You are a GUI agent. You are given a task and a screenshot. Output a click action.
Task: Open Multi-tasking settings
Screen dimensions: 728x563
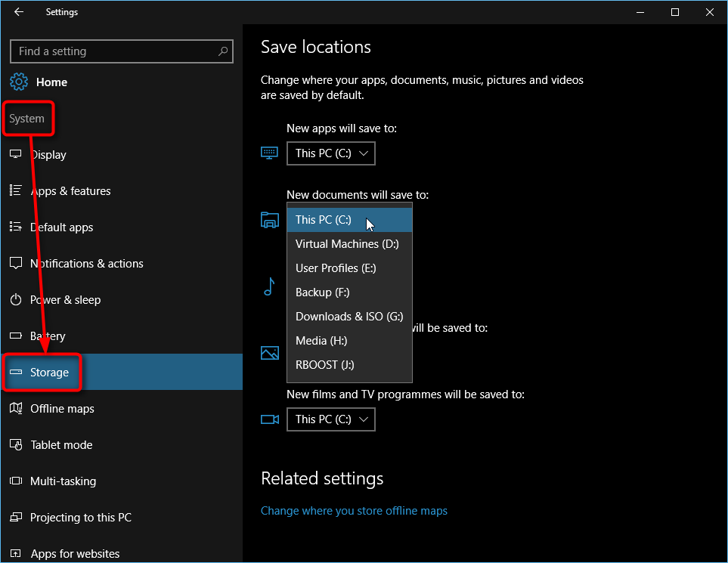click(122, 481)
